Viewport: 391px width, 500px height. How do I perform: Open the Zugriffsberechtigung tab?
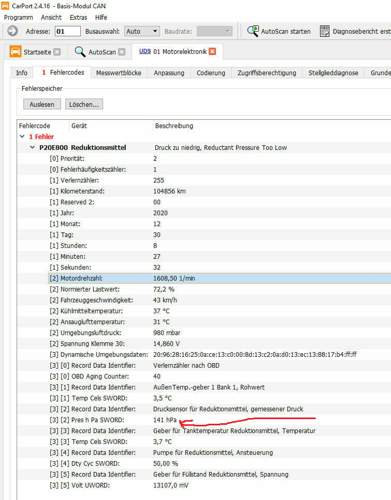pos(267,73)
